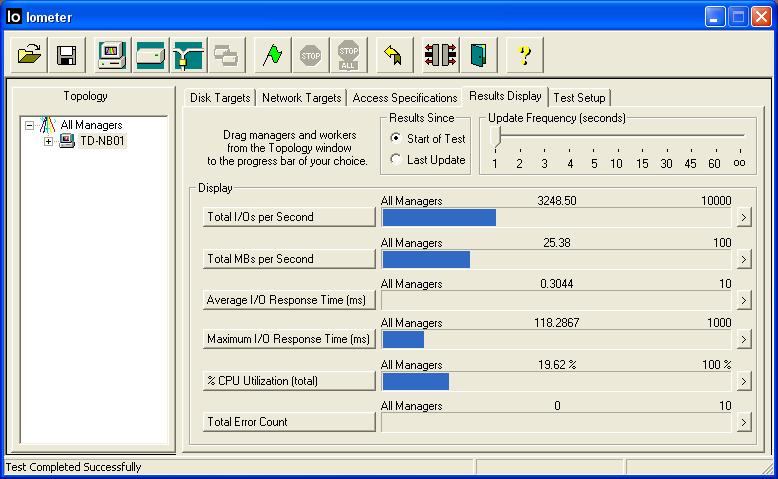Viewport: 778px width, 479px height.
Task: Click the Iometer logo in title bar
Action: click(14, 16)
